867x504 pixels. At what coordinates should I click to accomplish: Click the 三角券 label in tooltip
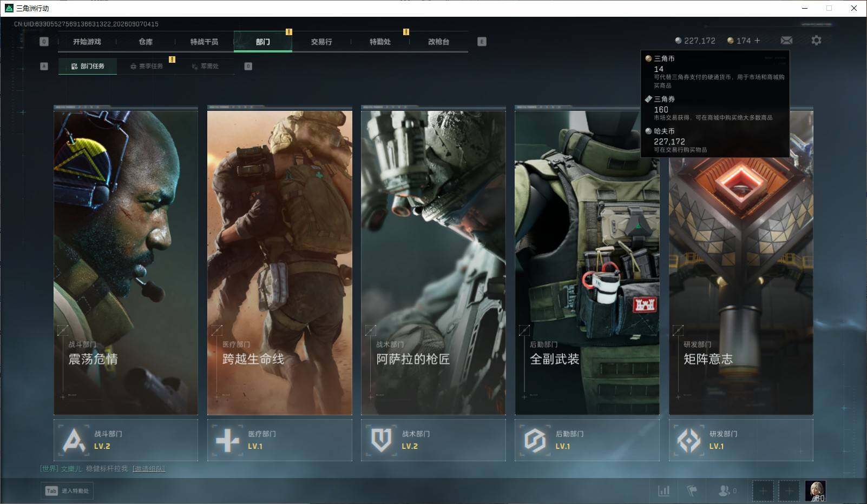pyautogui.click(x=664, y=99)
